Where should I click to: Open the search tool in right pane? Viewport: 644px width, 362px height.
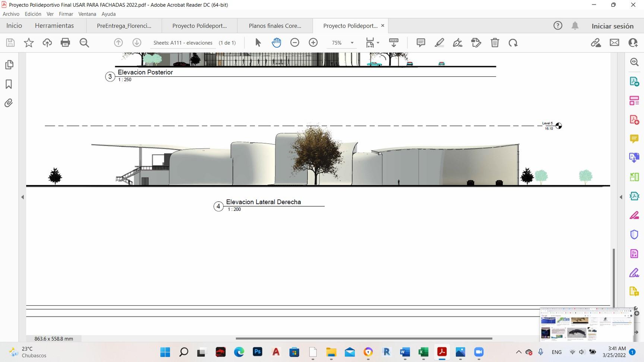634,62
